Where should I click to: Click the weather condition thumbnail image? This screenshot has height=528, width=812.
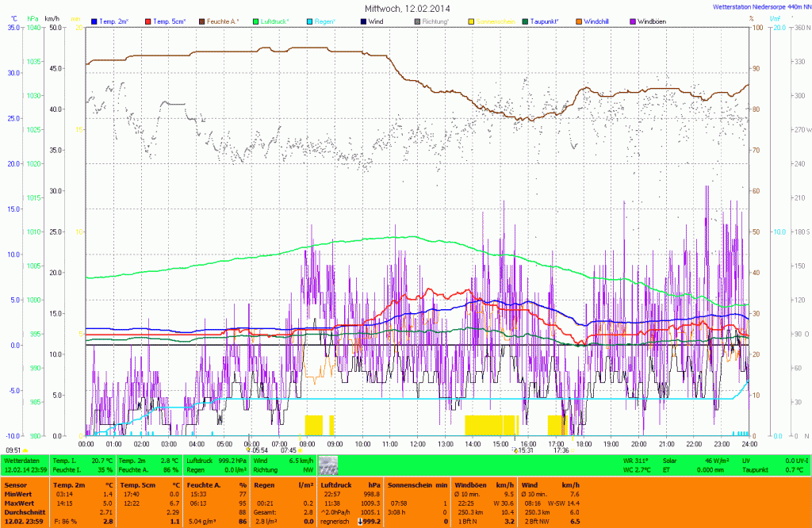(x=327, y=465)
